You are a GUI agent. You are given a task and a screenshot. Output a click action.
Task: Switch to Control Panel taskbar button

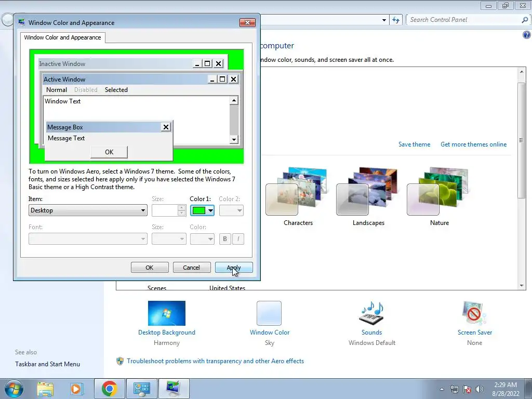tap(141, 389)
